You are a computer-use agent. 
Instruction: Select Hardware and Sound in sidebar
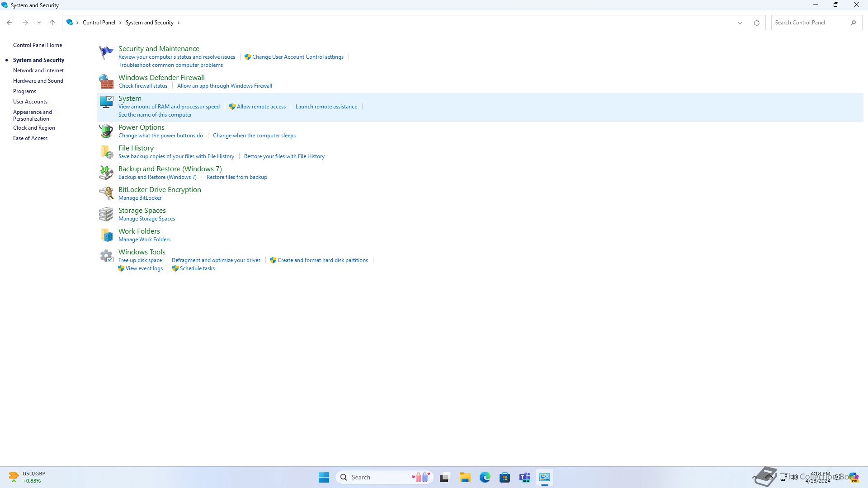pyautogui.click(x=38, y=81)
